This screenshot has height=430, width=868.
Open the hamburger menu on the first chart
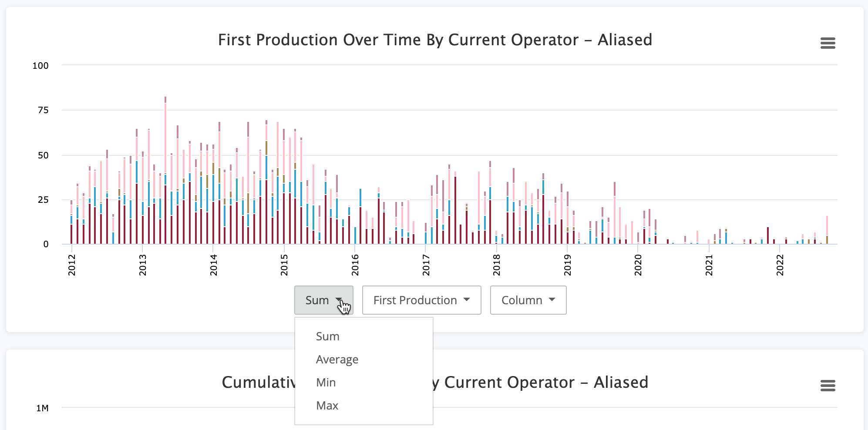tap(828, 43)
